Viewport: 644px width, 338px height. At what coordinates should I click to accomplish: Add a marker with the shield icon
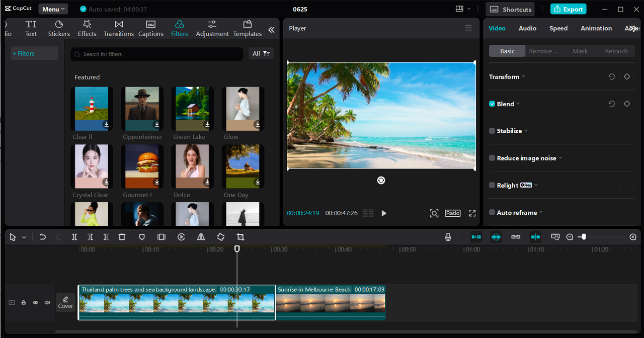142,237
